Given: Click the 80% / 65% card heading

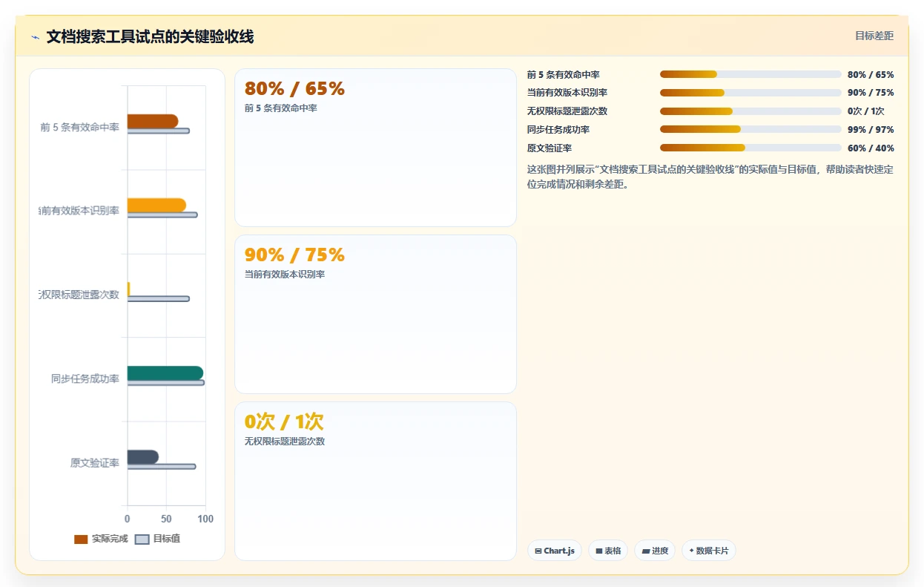Looking at the screenshot, I should [294, 88].
